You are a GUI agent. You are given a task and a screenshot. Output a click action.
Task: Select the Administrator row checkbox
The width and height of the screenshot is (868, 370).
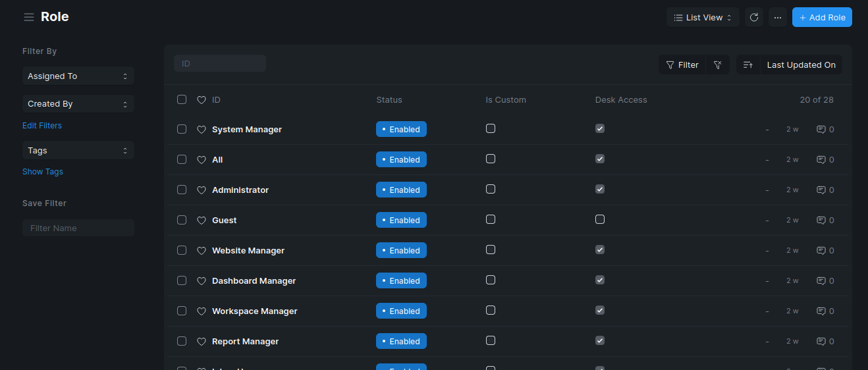[182, 190]
